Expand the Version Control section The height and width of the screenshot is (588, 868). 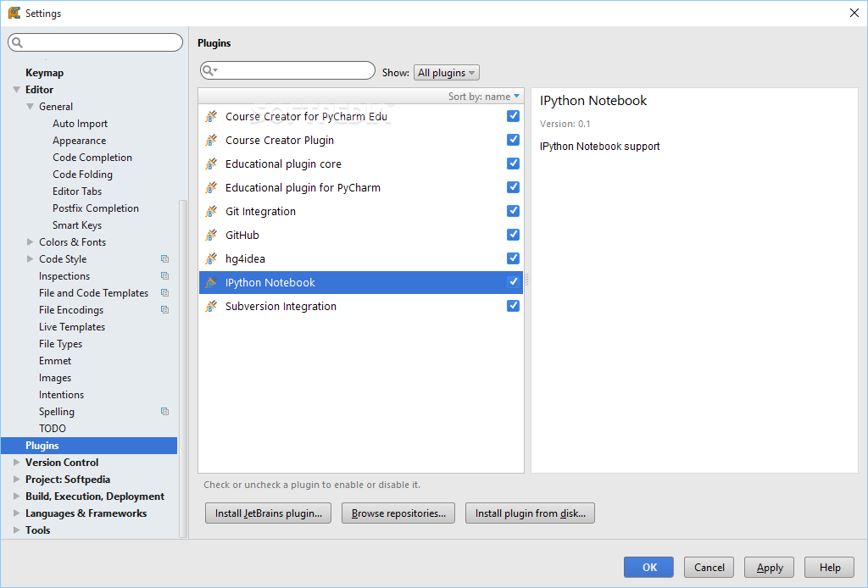tap(17, 462)
